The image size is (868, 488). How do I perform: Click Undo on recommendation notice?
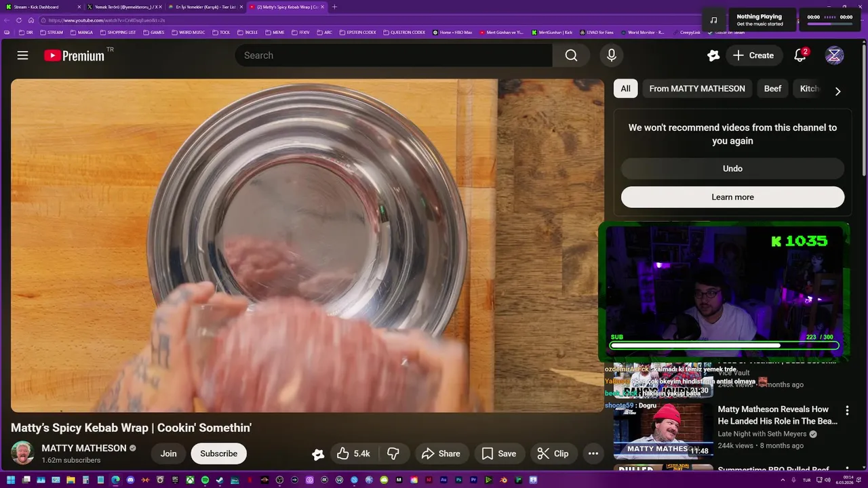[x=732, y=168]
